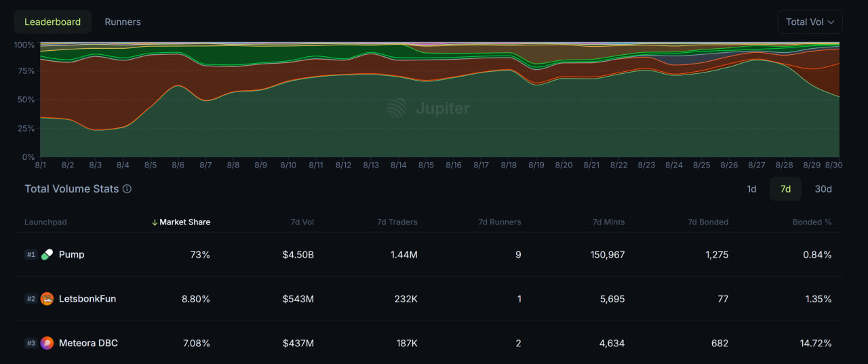Click the #3 rank badge
The width and height of the screenshot is (868, 364).
pos(31,343)
